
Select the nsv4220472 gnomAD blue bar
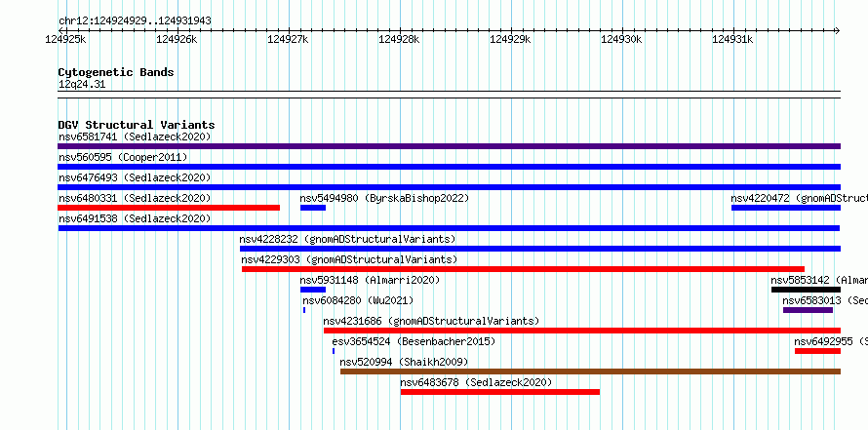[x=786, y=208]
